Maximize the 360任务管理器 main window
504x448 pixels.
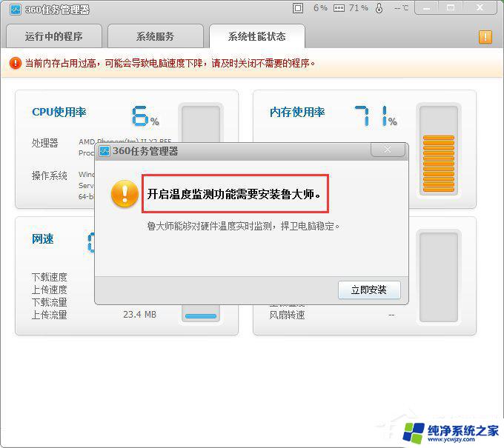[451, 8]
